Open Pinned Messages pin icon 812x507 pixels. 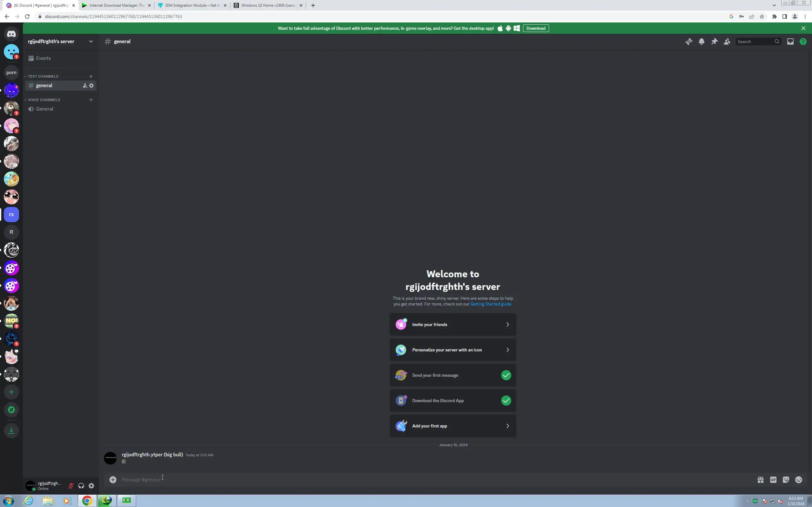[714, 42]
